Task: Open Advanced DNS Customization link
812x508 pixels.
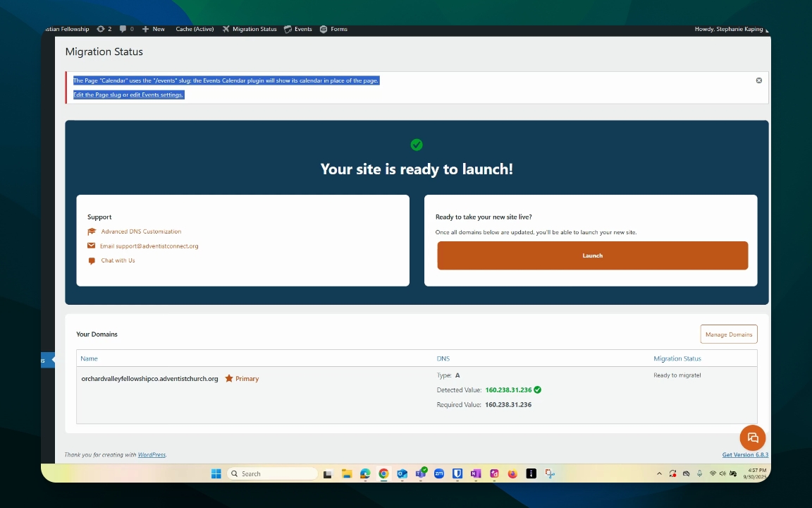Action: (141, 231)
